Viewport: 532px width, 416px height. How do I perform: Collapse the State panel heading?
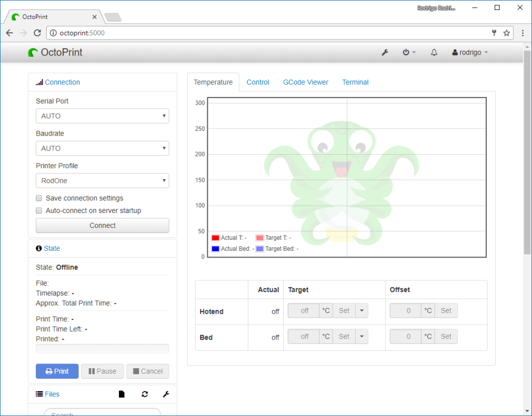(x=52, y=248)
